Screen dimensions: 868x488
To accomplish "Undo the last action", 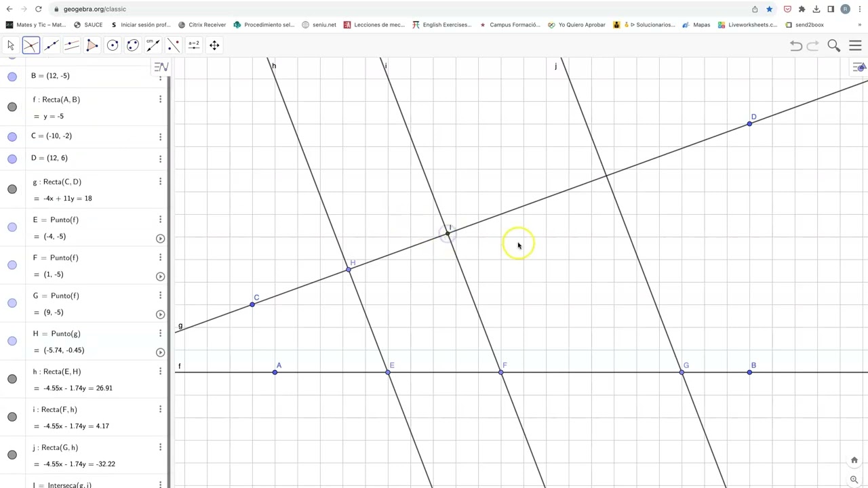I will [x=796, y=45].
